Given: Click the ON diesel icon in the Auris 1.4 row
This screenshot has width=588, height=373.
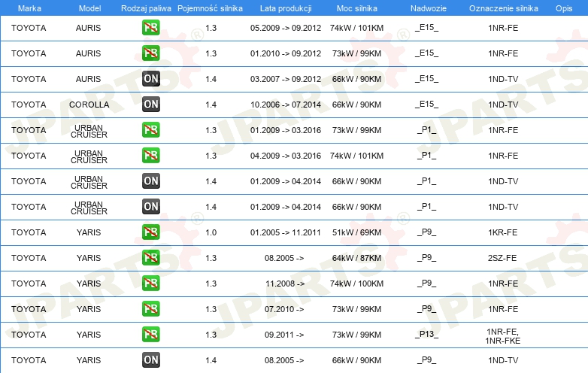Looking at the screenshot, I should point(151,79).
